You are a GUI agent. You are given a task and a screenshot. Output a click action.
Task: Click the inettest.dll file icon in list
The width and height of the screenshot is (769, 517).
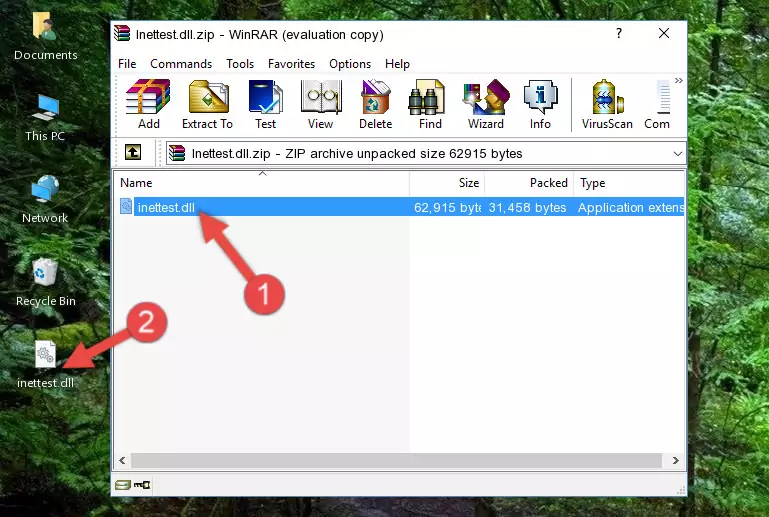point(126,207)
